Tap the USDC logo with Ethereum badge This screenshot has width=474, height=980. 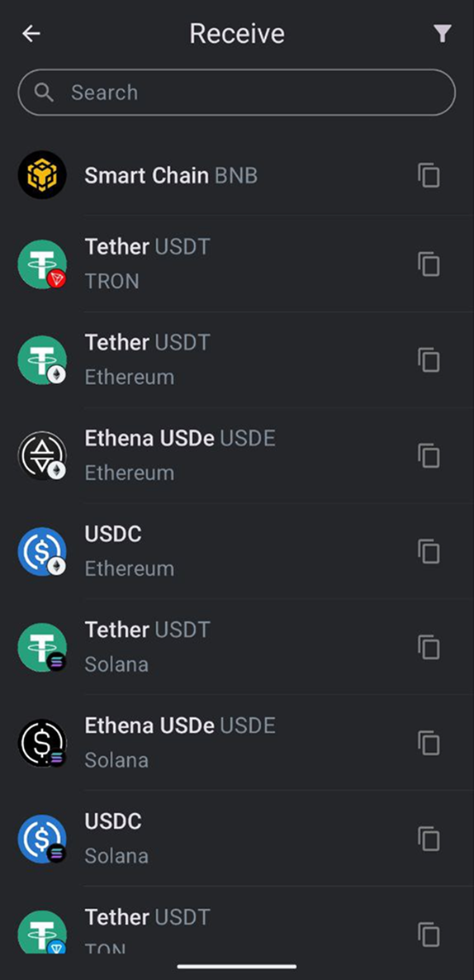tap(42, 551)
